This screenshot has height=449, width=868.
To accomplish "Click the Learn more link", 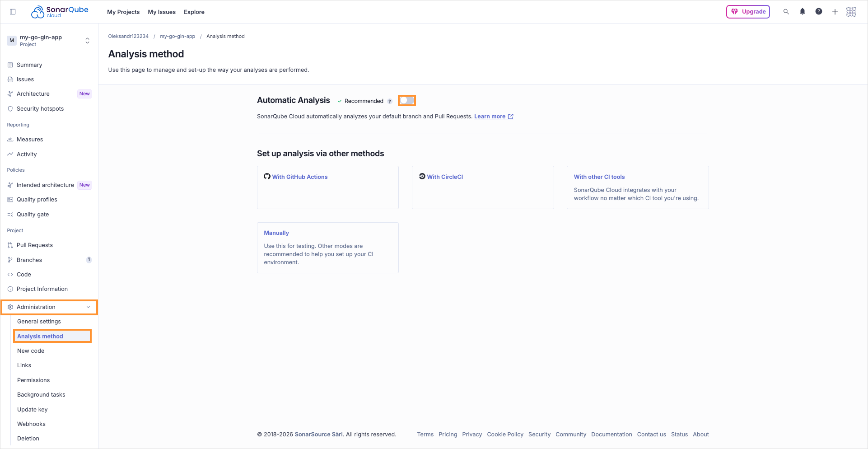I will [490, 116].
